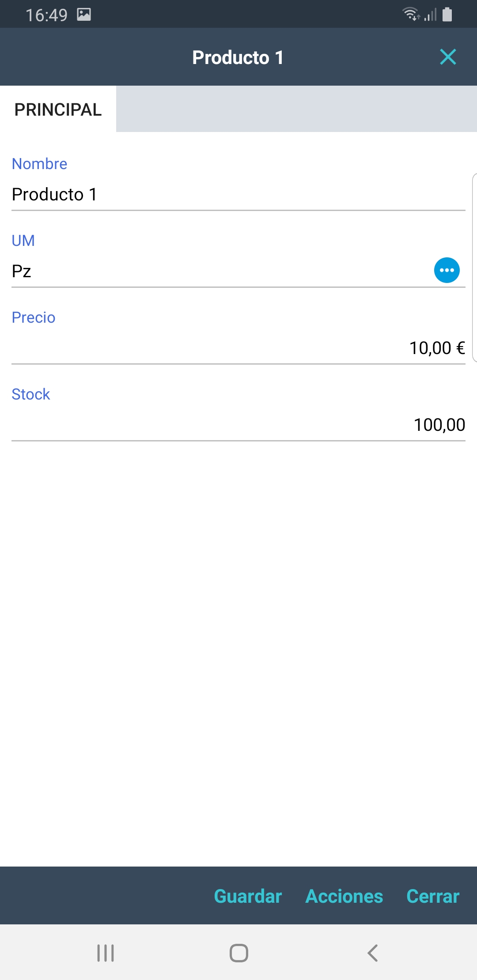Viewport: 477px width, 980px height.
Task: Close the Producto 1 form with X icon
Action: click(x=448, y=57)
